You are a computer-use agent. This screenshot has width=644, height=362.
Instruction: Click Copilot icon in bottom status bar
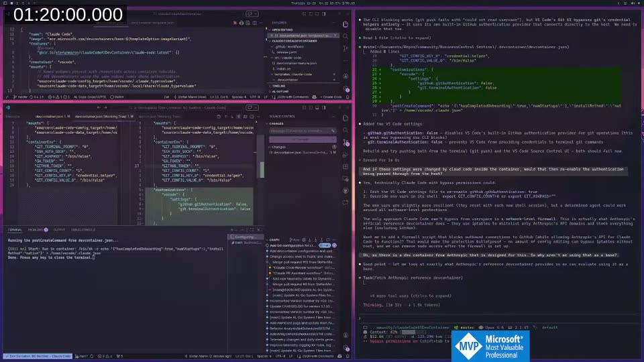pyautogui.click(x=339, y=356)
